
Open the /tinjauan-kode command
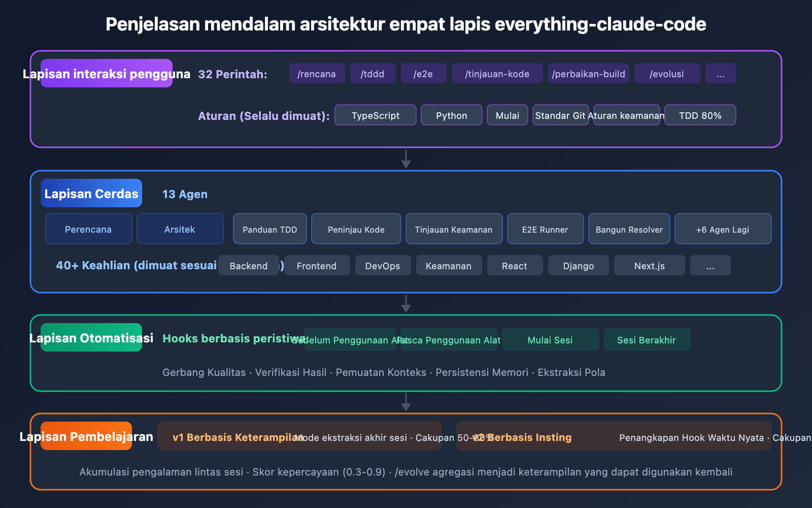(x=497, y=73)
